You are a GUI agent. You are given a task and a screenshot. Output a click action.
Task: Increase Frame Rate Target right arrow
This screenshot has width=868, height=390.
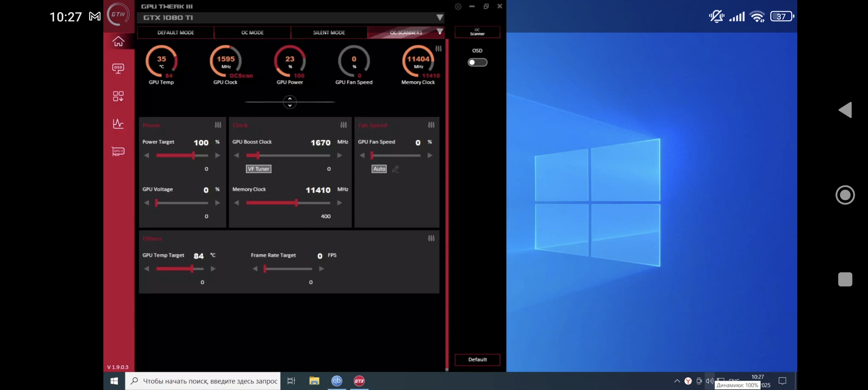321,269
